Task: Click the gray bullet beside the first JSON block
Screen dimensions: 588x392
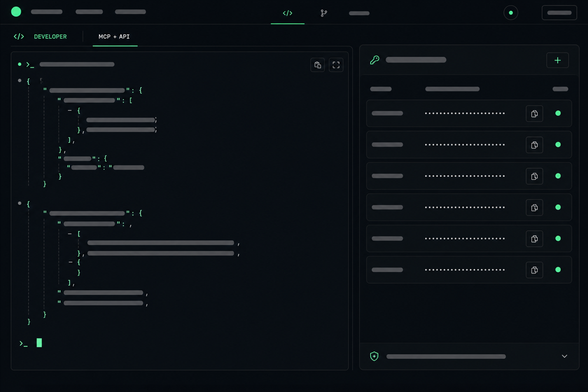Action: (20, 80)
